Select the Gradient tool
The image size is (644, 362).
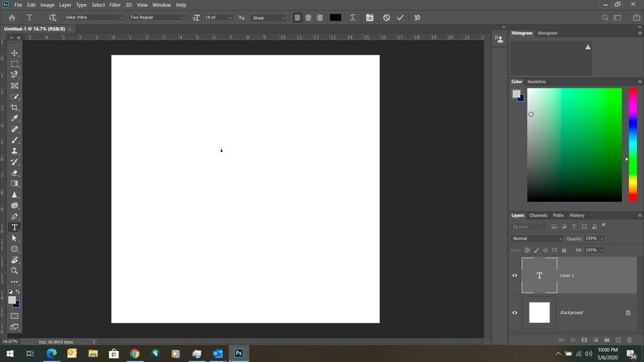14,184
